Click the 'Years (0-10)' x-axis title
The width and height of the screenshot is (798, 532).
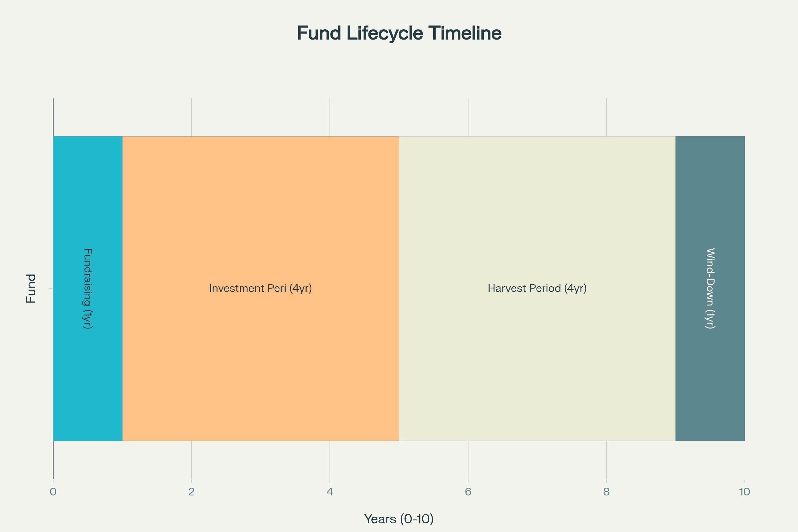[399, 519]
